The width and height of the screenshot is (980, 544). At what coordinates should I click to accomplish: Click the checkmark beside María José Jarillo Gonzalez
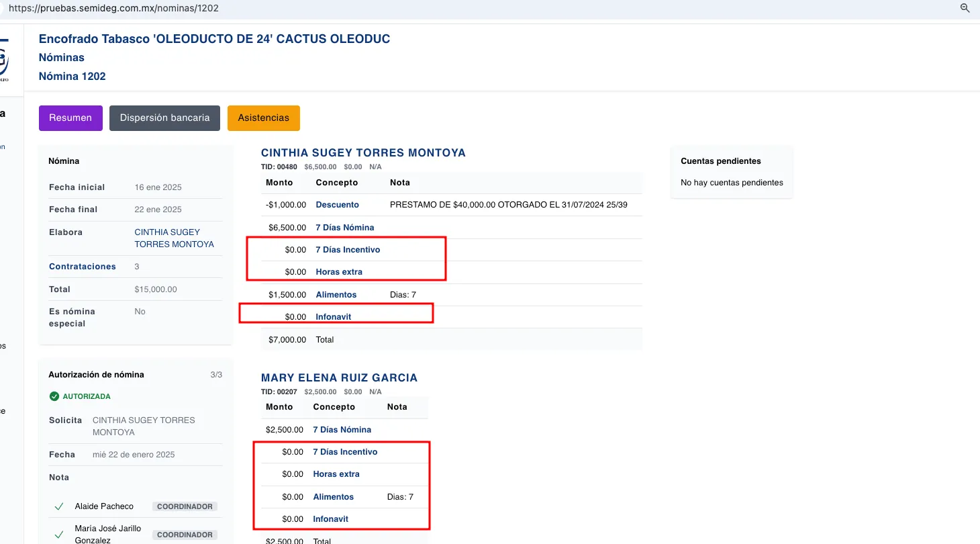[x=59, y=535]
